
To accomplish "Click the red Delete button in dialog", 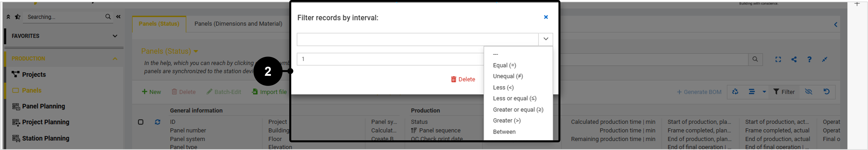I will pos(463,79).
